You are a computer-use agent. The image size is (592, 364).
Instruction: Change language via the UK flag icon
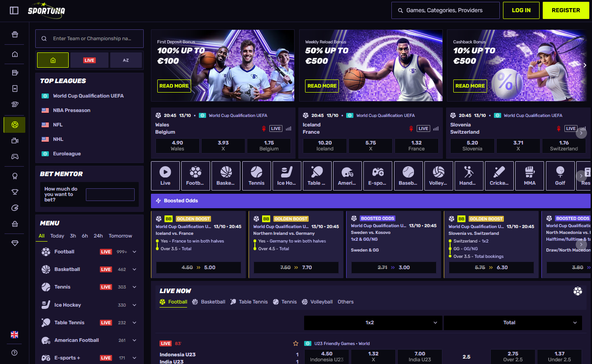(14, 335)
